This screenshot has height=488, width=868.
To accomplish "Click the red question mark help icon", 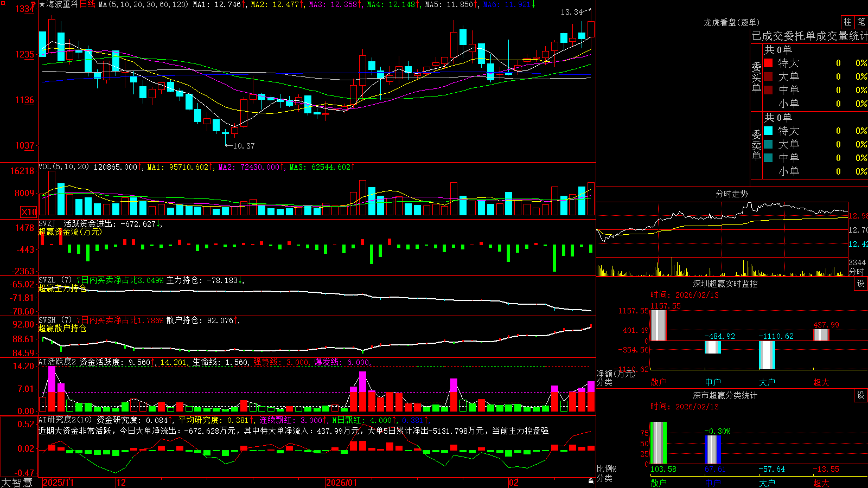I will tap(34, 4).
